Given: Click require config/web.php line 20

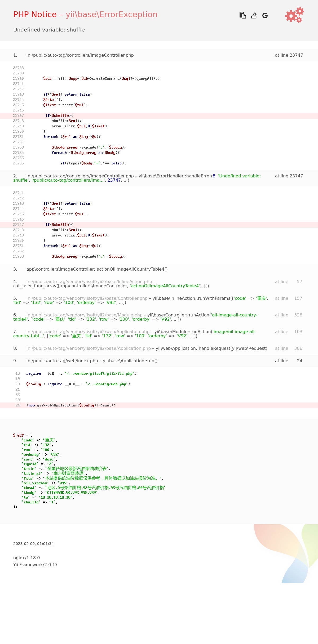Looking at the screenshot, I should click(x=78, y=384).
